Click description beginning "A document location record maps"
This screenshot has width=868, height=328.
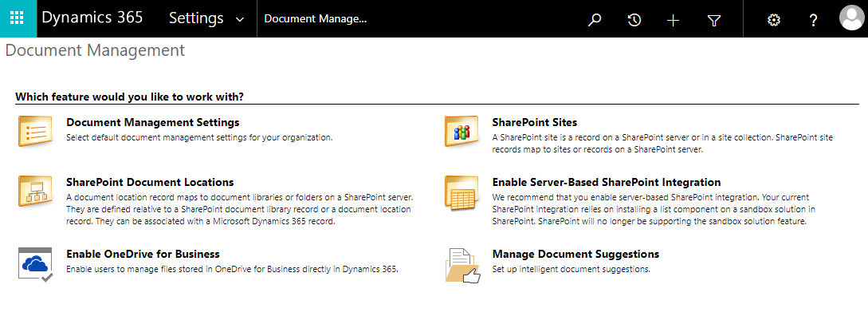click(240, 209)
